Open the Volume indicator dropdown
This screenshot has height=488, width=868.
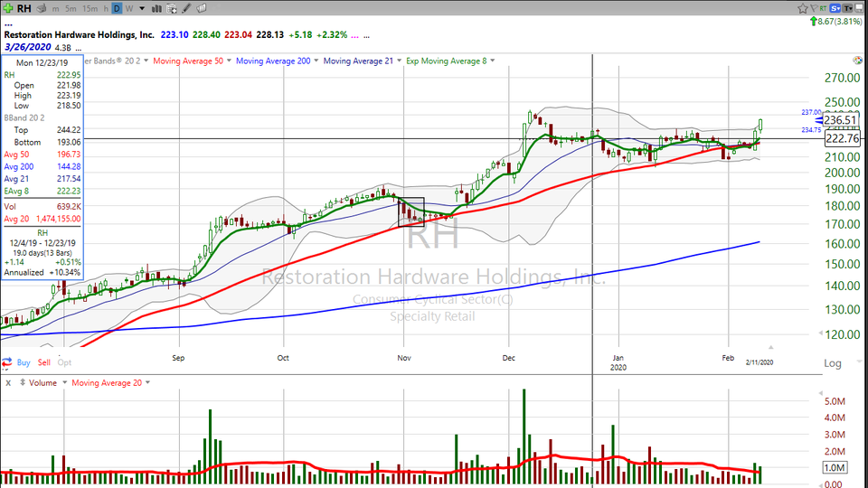pos(64,383)
